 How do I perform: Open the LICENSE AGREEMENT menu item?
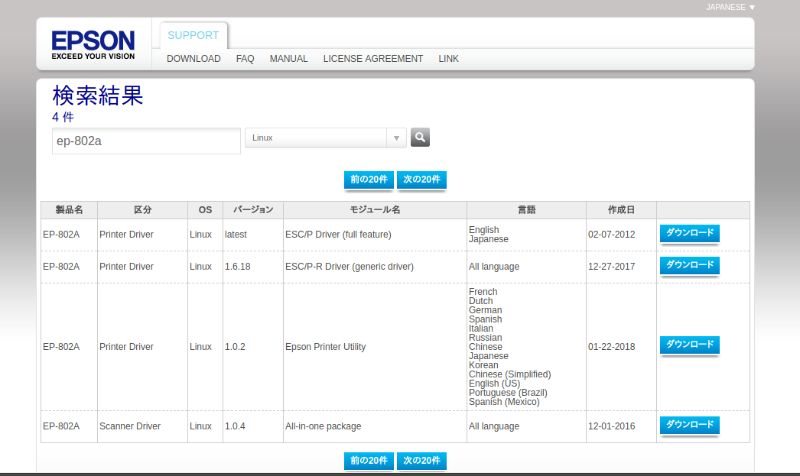pyautogui.click(x=373, y=59)
